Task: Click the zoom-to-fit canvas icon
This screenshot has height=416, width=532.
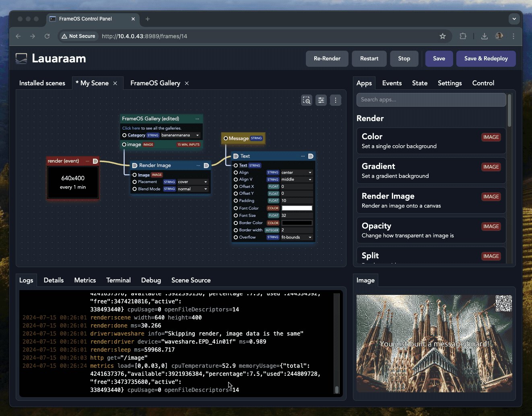Action: click(x=307, y=100)
